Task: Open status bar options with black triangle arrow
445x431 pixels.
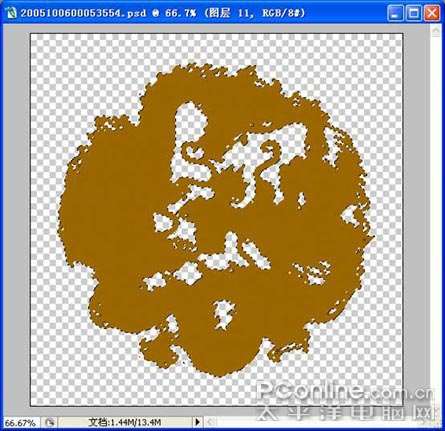Action: (197, 422)
